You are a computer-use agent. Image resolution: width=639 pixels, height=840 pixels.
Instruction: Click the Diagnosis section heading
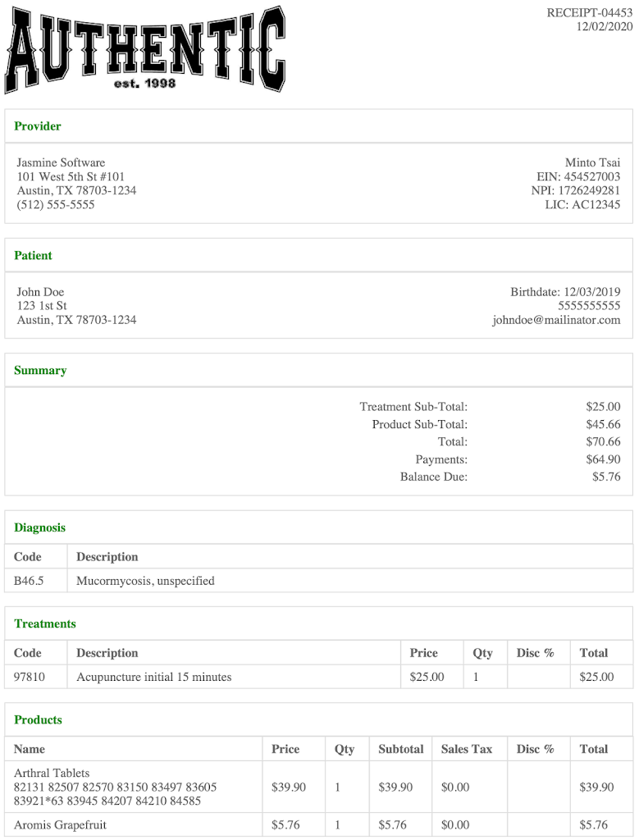tap(39, 527)
